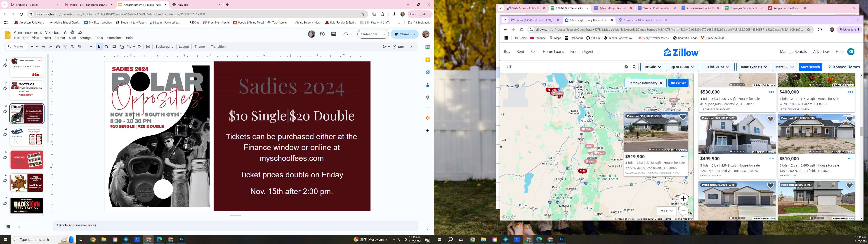This screenshot has height=244, width=868.
Task: Open grid view icon below filmstrip
Action: [x=8, y=227]
